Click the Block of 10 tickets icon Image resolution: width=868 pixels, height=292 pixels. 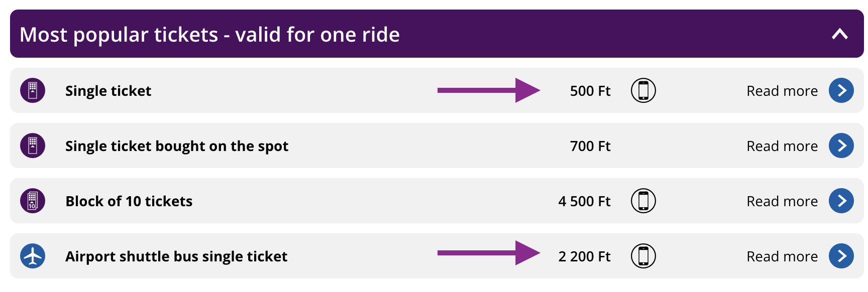[x=33, y=201]
